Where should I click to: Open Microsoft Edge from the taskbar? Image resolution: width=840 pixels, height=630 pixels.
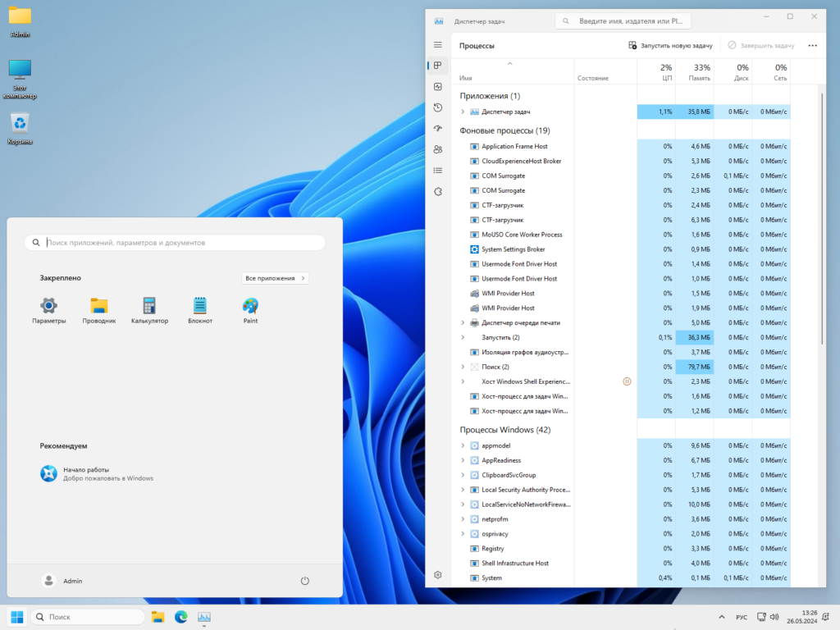181,617
